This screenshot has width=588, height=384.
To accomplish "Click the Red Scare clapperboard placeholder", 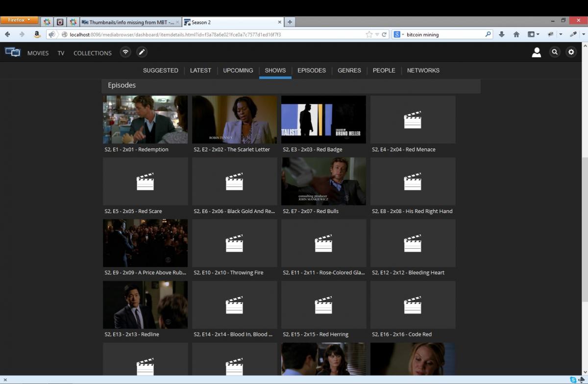I will [145, 181].
